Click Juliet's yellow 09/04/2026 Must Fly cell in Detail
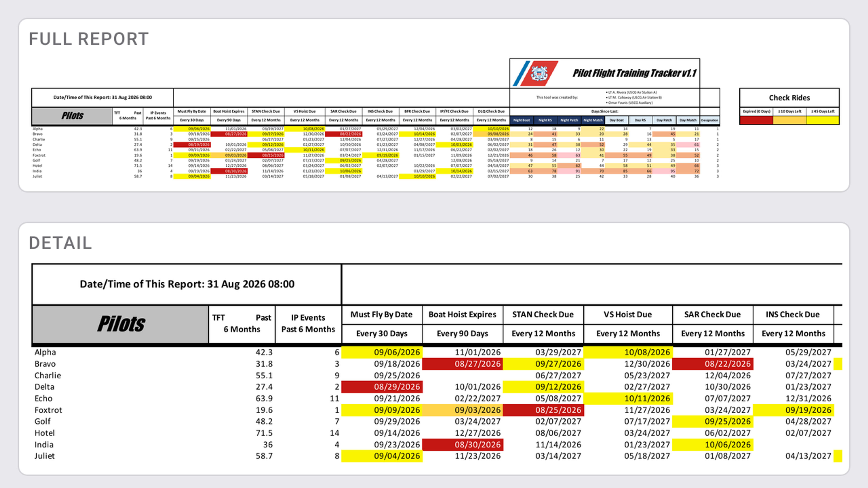Screen dimensions: 868x488 (x=382, y=456)
